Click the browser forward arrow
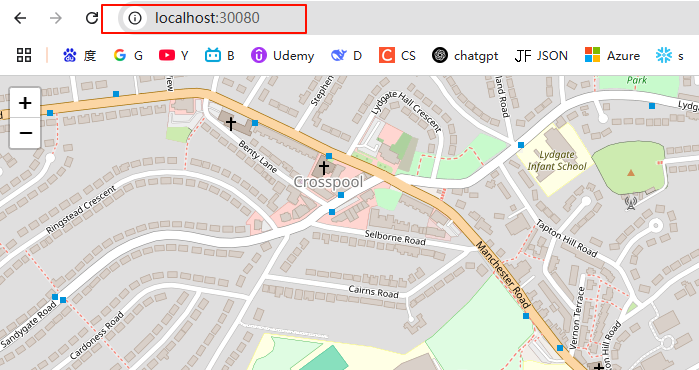The height and width of the screenshot is (370, 699). (56, 18)
